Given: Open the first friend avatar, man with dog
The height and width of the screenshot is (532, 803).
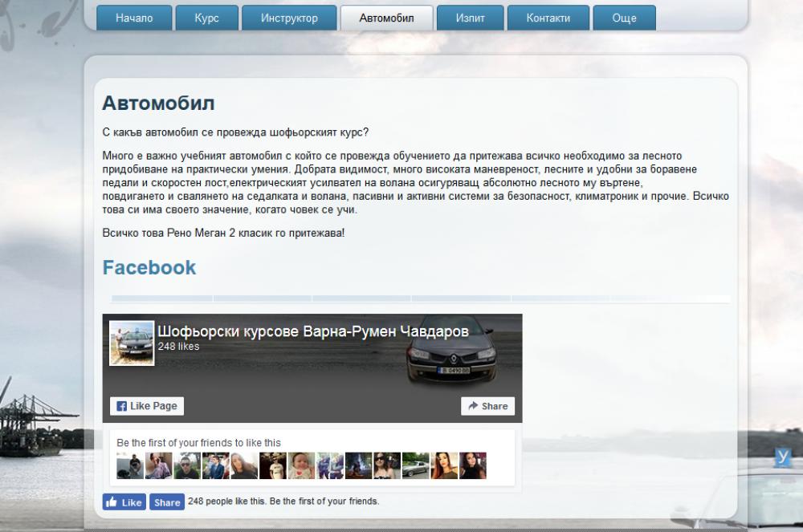Looking at the screenshot, I should tap(130, 465).
